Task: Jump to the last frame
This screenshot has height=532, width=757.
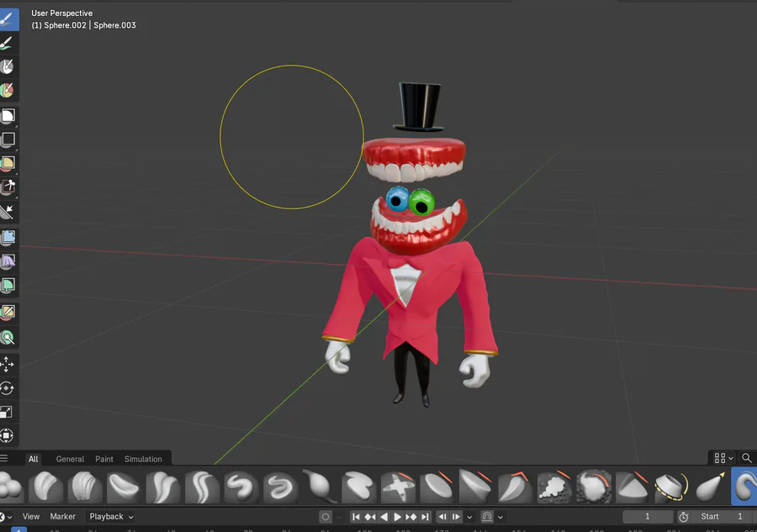Action: click(425, 517)
